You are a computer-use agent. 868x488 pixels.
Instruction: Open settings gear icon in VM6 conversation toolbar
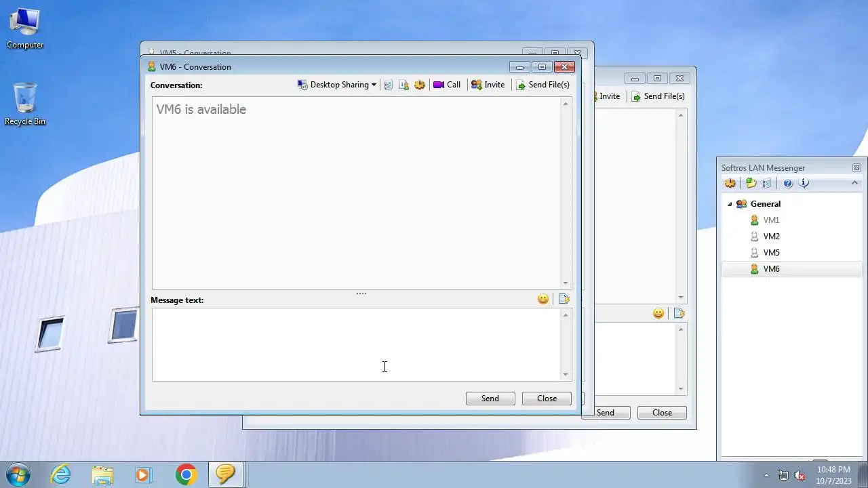[420, 85]
